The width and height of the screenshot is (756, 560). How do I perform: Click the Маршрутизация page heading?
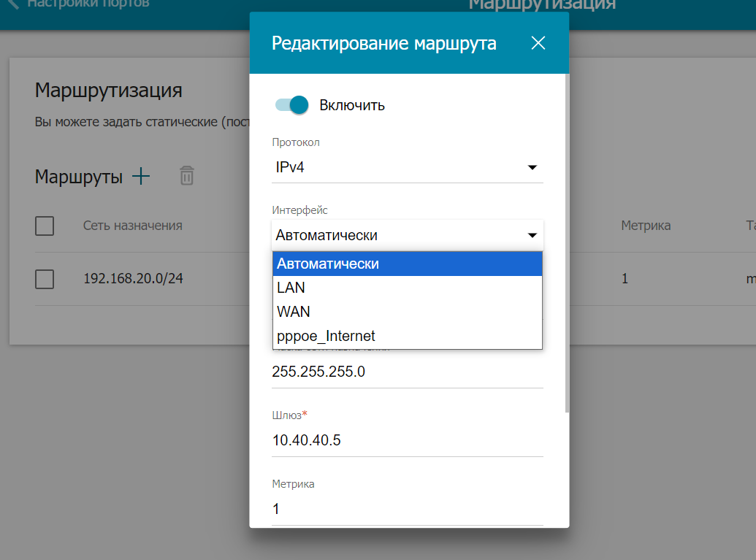click(x=109, y=91)
